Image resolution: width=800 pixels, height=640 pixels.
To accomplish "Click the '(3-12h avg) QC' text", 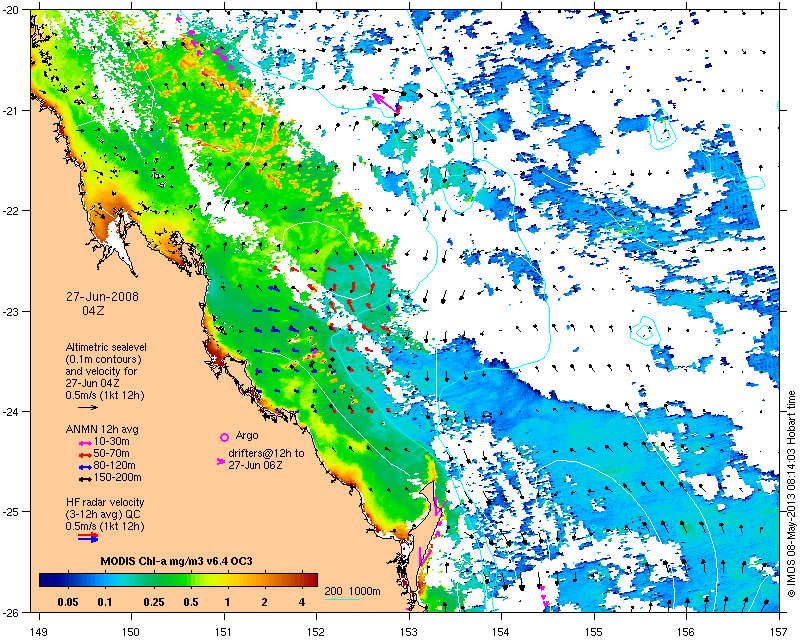I will [101, 514].
